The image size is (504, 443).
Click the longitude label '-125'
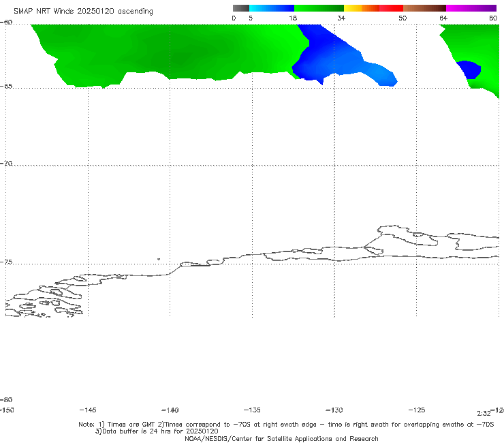[417, 410]
